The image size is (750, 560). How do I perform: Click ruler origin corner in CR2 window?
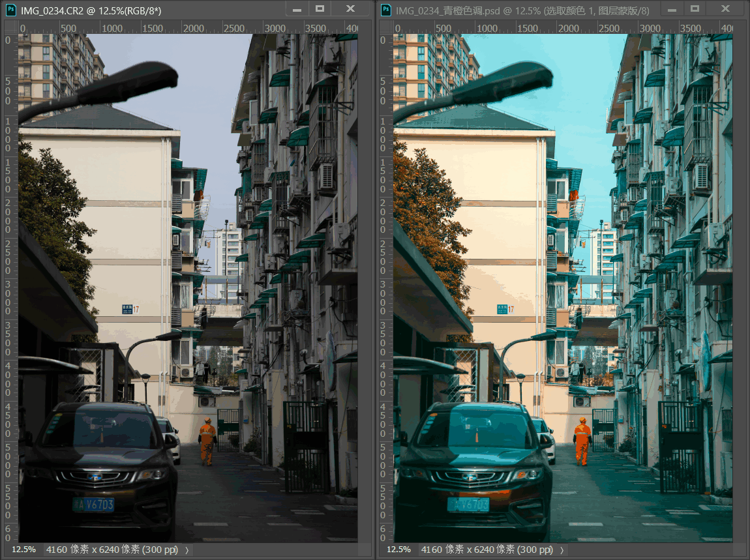(10, 28)
